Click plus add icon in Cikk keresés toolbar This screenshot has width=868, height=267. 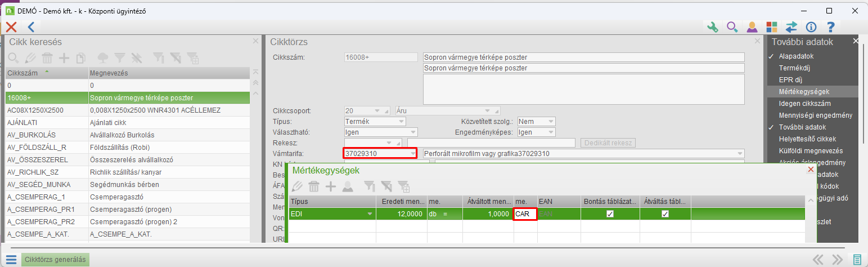64,57
